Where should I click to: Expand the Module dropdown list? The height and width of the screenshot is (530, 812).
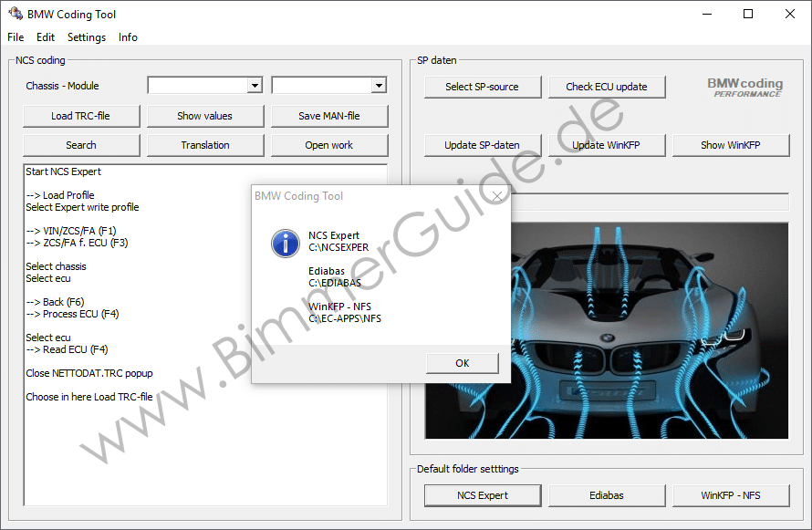click(x=378, y=86)
